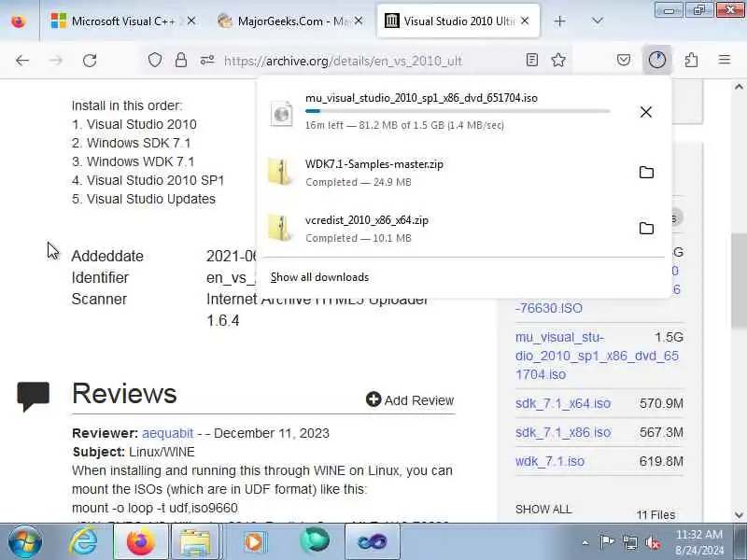
Task: Click the Reviews speech bubble icon
Action: 34,396
